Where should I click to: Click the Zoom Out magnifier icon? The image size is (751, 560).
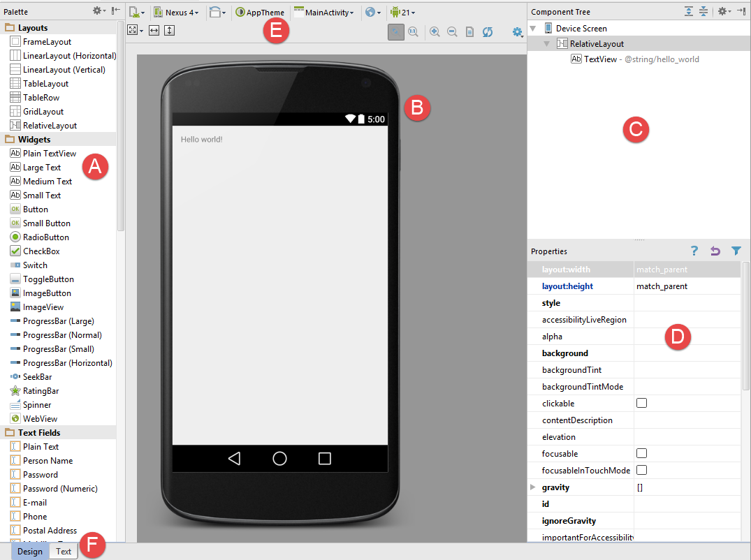452,32
